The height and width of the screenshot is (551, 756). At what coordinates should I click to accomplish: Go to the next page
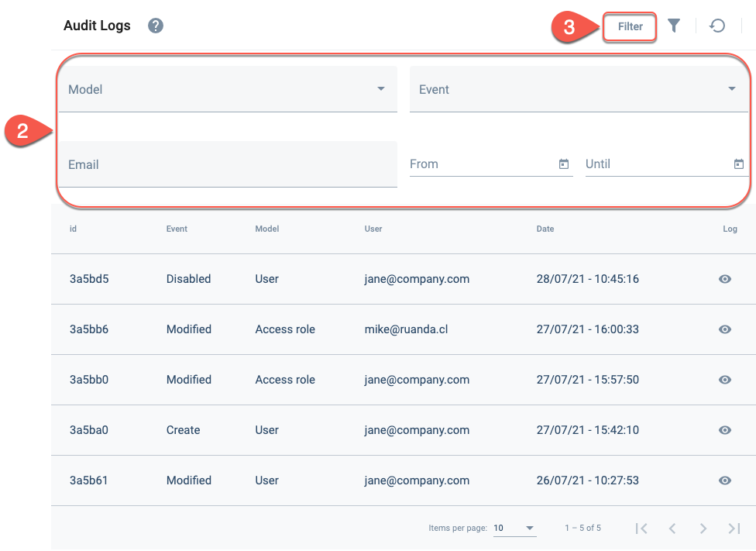703,529
